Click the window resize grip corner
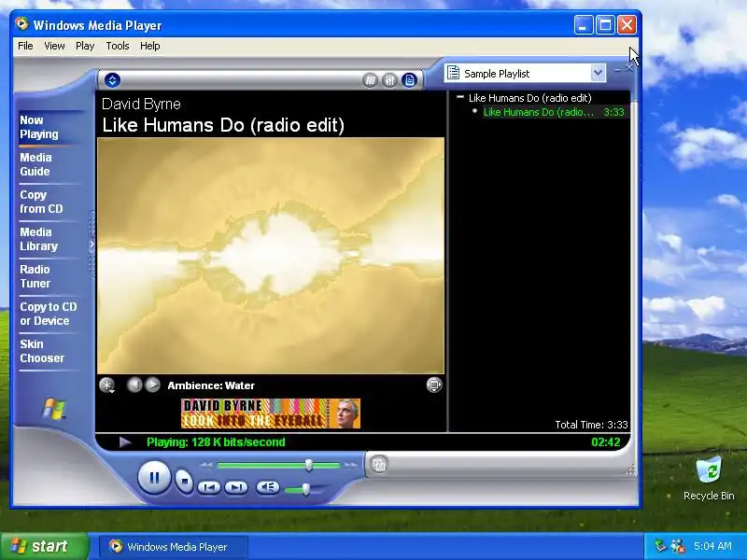 (x=631, y=470)
